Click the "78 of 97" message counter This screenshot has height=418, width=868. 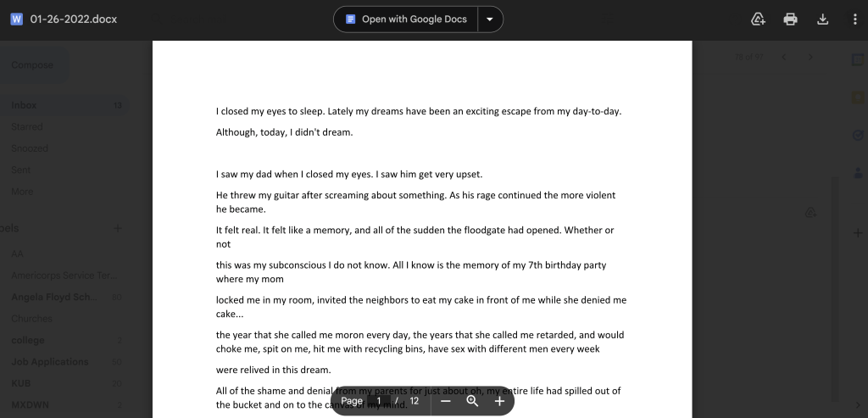pyautogui.click(x=749, y=57)
